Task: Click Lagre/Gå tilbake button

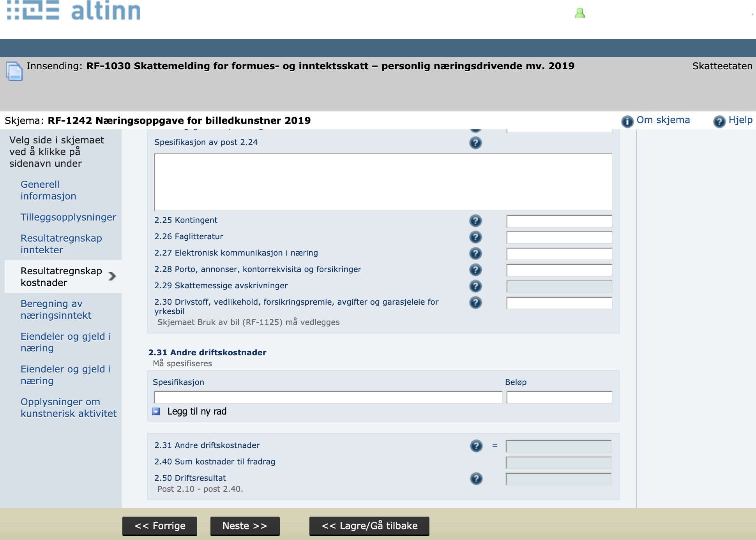Action: pyautogui.click(x=369, y=526)
